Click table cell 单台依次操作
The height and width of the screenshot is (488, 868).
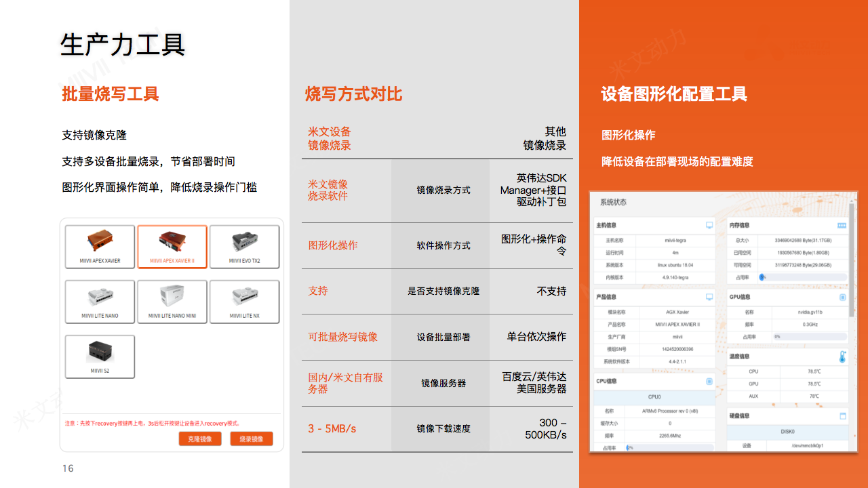[x=536, y=337]
